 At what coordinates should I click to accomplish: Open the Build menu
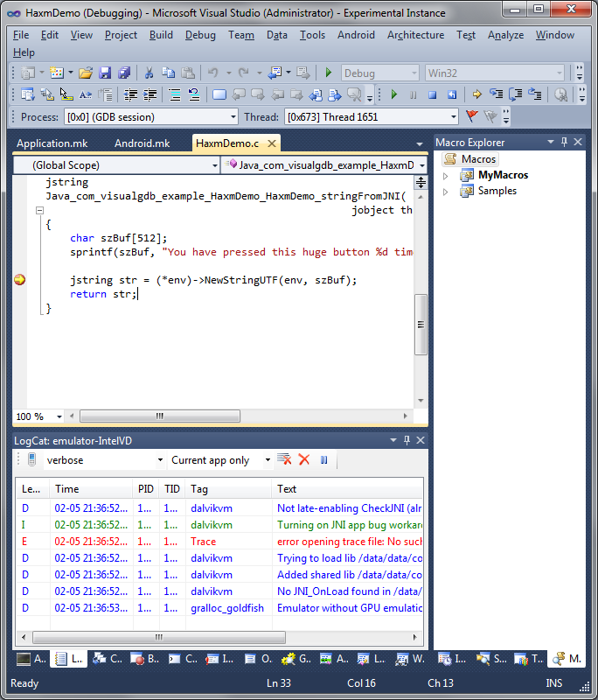[x=161, y=35]
